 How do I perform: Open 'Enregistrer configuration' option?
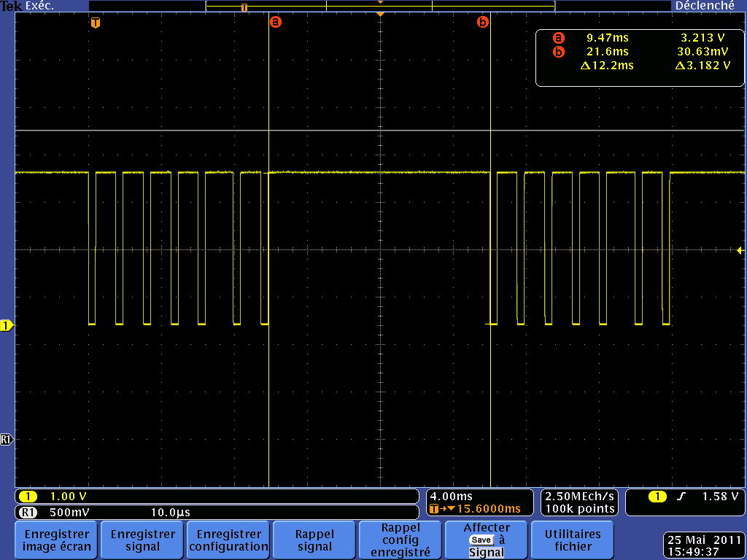pos(228,540)
